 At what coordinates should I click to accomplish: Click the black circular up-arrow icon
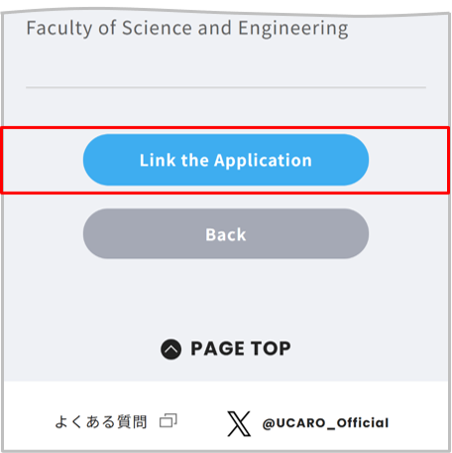click(171, 349)
